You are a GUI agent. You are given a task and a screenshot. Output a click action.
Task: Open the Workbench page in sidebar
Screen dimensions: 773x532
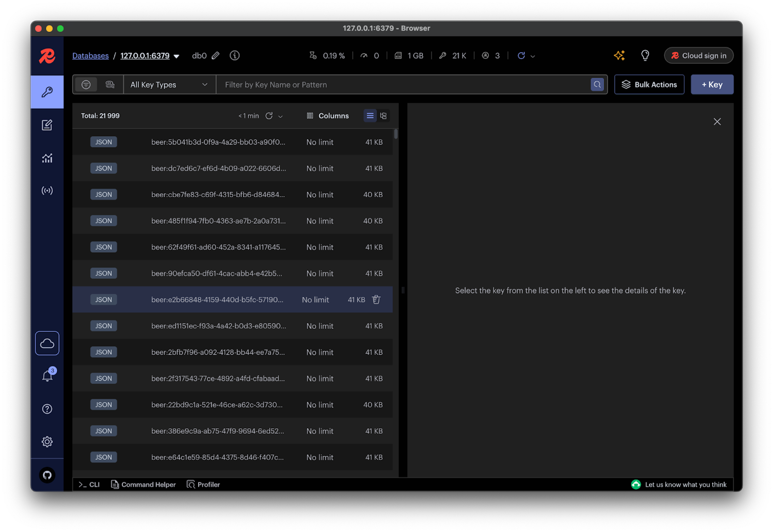47,125
